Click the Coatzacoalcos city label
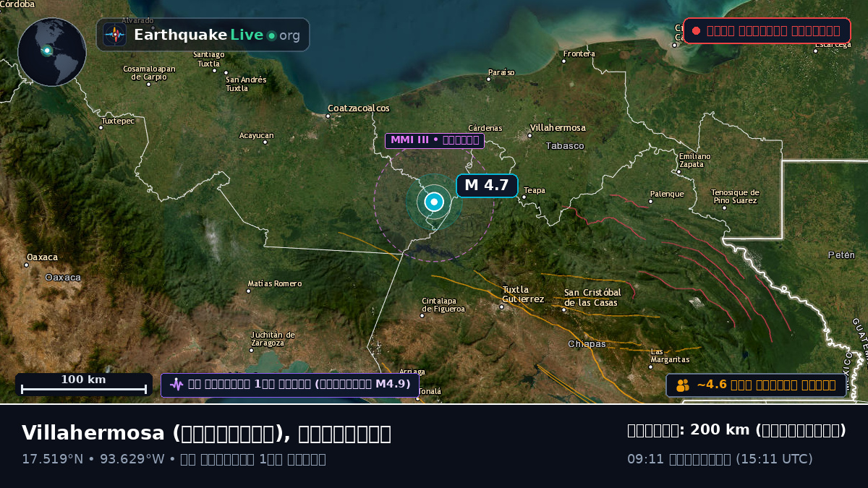Viewport: 868px width, 488px height. (359, 108)
